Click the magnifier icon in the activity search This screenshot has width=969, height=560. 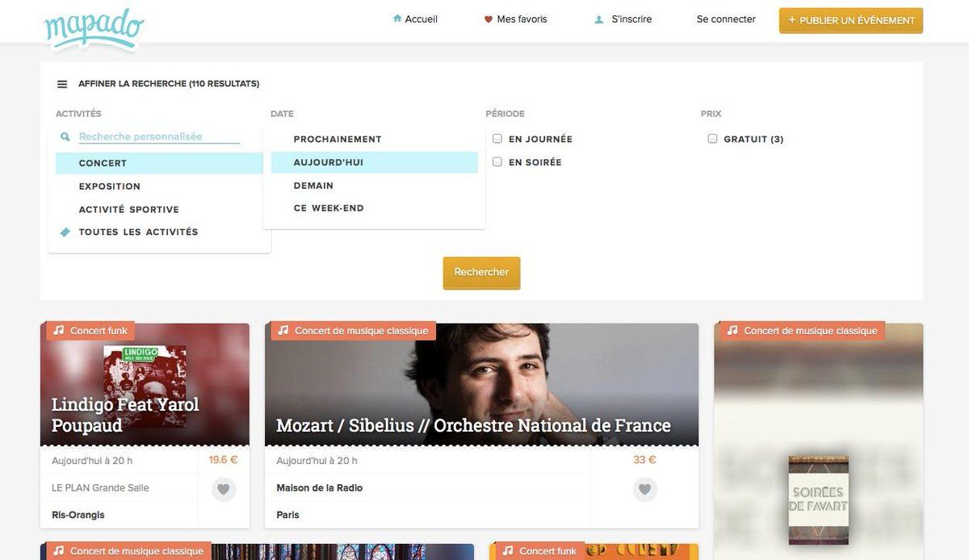click(65, 137)
